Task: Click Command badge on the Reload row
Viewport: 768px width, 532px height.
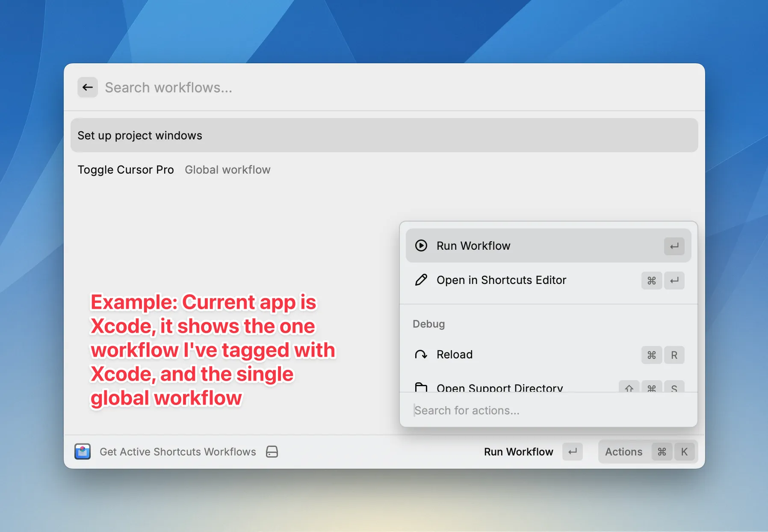Action: pyautogui.click(x=652, y=355)
